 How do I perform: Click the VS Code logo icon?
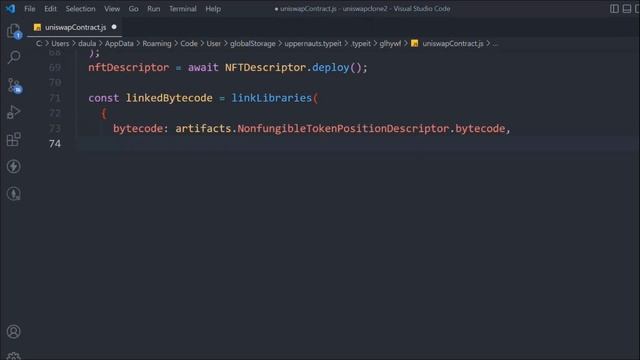click(x=11, y=9)
